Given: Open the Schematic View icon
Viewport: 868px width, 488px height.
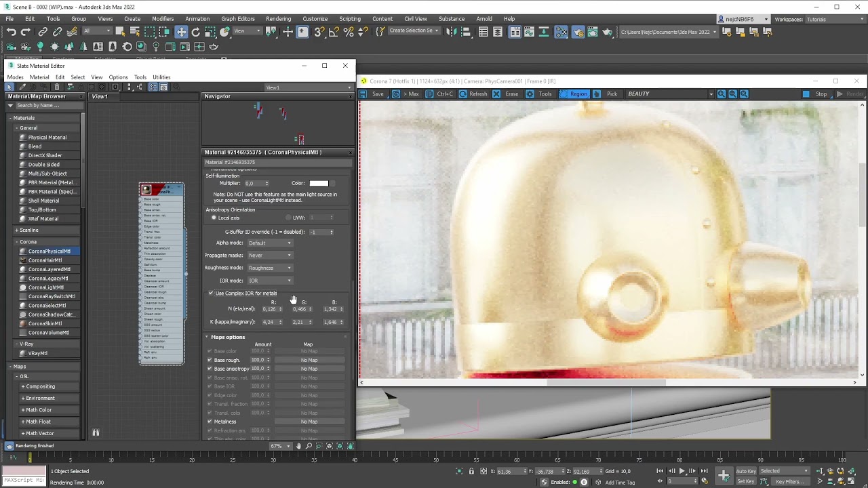Looking at the screenshot, I should (x=545, y=32).
